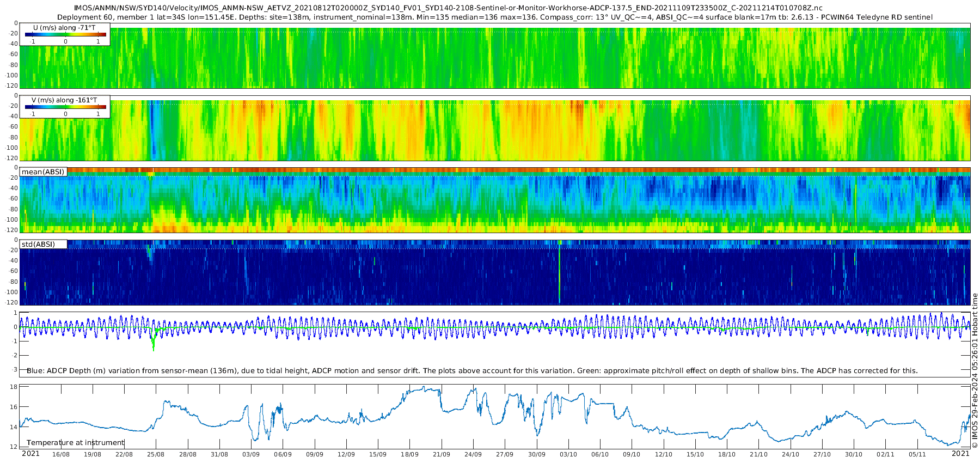980x463 pixels.
Task: Click the 'Temperature at instrument' label
Action: click(76, 443)
